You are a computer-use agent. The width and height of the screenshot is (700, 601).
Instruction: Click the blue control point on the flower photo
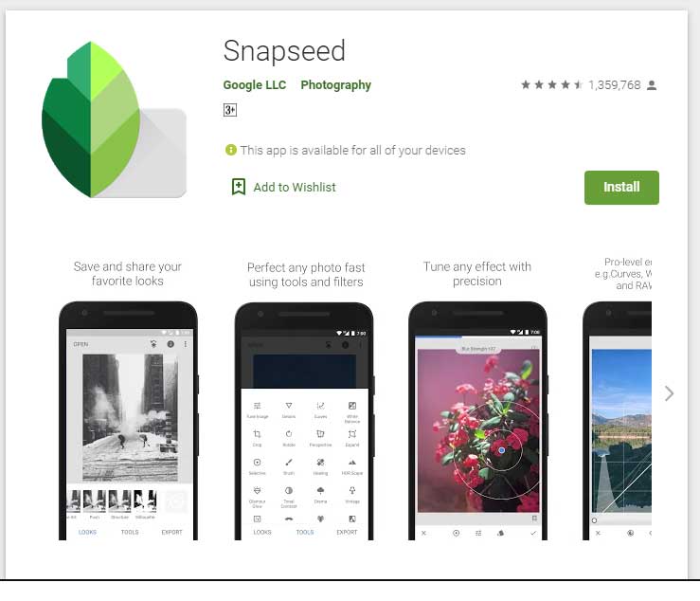(501, 450)
